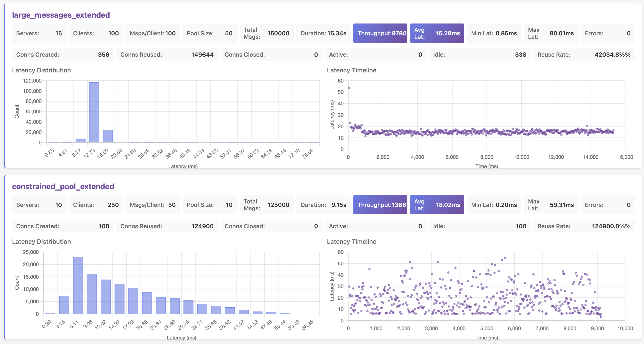
Task: Select the Conns Created: 356 field
Action: (x=63, y=55)
